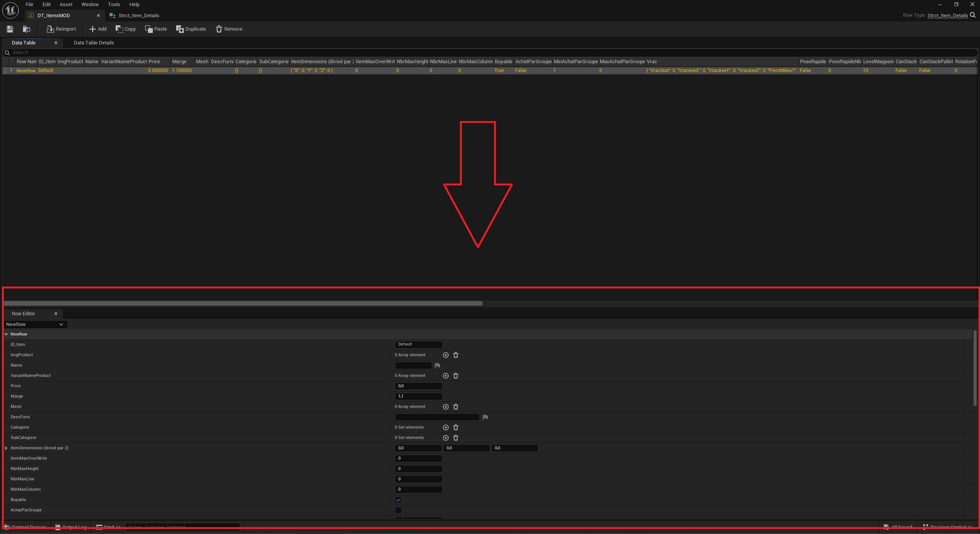Click the ID_Item value field
Image resolution: width=980 pixels, height=534 pixels.
419,345
